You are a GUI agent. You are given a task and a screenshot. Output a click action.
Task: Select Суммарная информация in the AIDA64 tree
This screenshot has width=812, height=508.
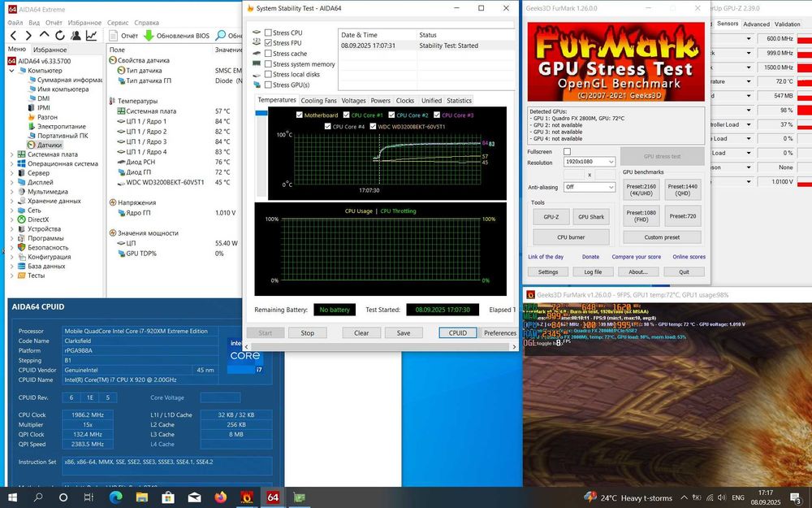(x=64, y=80)
